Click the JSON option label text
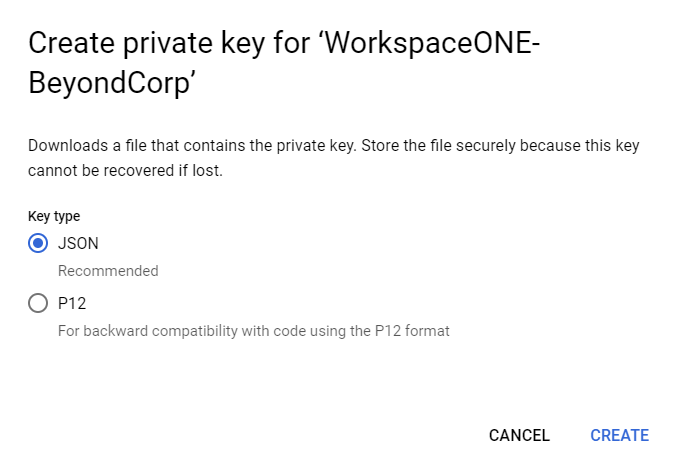 78,243
